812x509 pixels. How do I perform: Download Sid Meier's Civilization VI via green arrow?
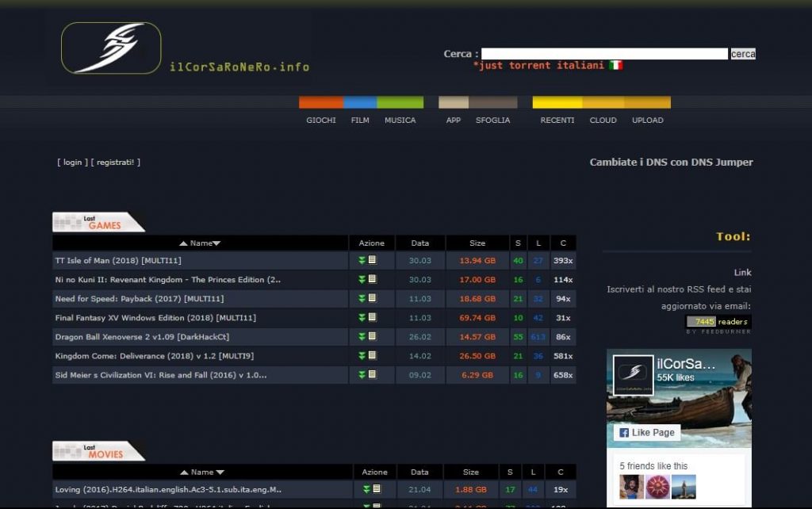click(362, 375)
